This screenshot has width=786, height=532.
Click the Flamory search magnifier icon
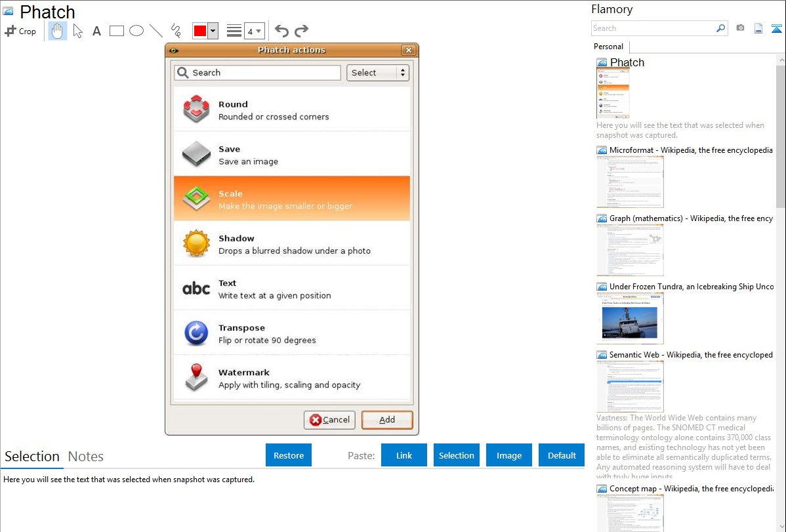(721, 28)
